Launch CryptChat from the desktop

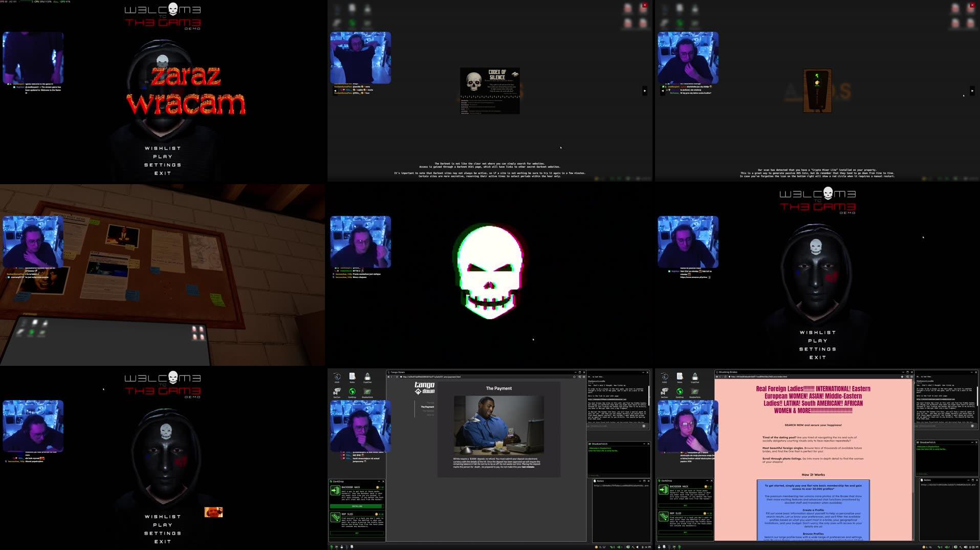(x=367, y=376)
